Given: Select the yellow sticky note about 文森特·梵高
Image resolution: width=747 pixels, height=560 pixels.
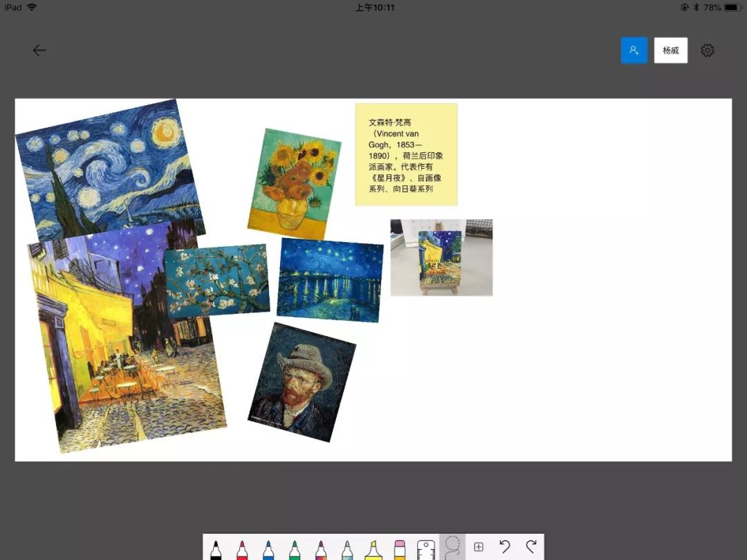Looking at the screenshot, I should click(x=407, y=155).
